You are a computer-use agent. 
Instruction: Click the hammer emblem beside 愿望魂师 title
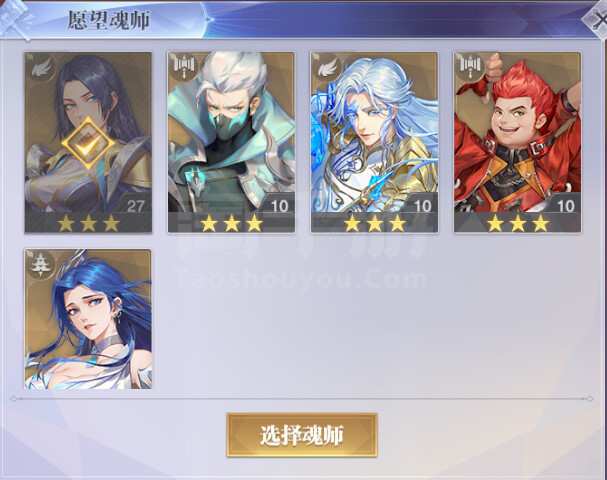pos(15,17)
